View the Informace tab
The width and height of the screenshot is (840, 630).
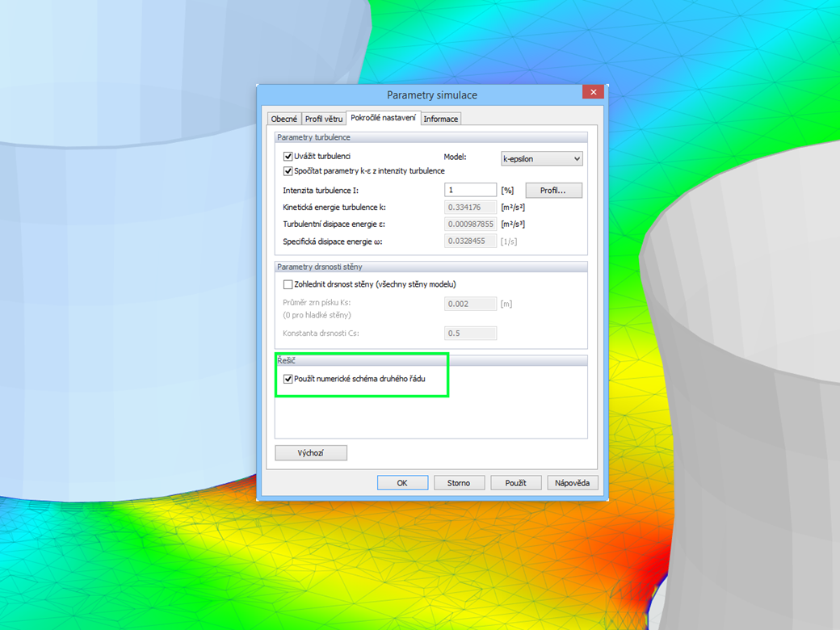point(441,118)
